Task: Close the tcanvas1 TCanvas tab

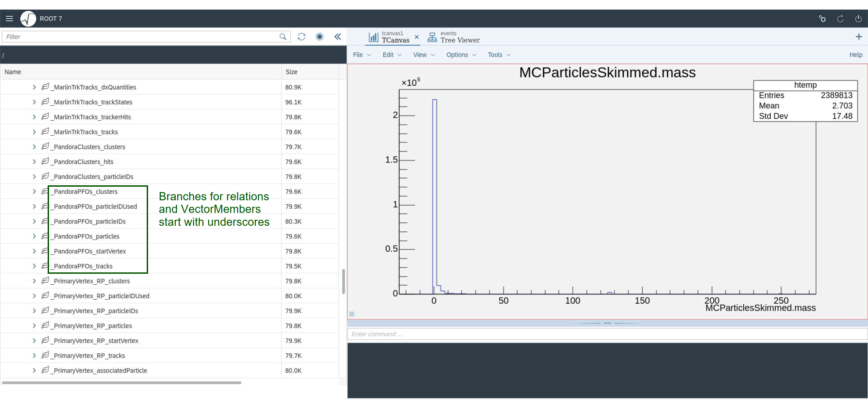Action: pyautogui.click(x=416, y=37)
